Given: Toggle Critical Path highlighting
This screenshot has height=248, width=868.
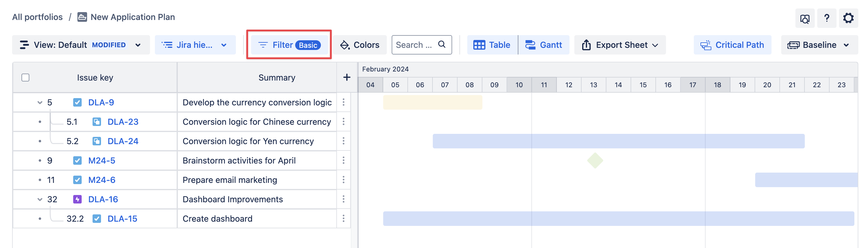Looking at the screenshot, I should [x=732, y=45].
